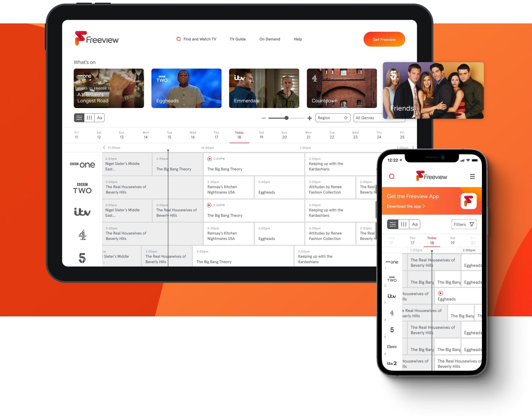Toggle the text size display setting
This screenshot has height=416, width=532.
[100, 117]
